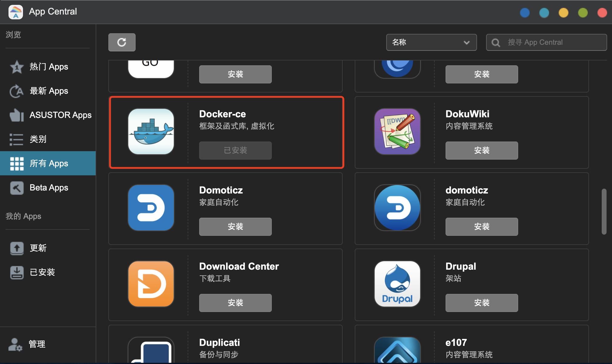
Task: Select the 最新 Apps sidebar icon
Action: pyautogui.click(x=16, y=91)
